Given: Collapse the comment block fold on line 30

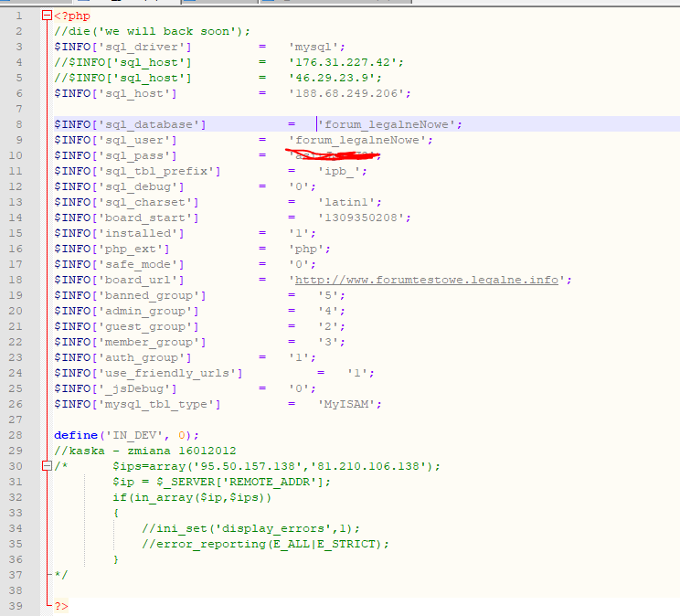Looking at the screenshot, I should 47,466.
